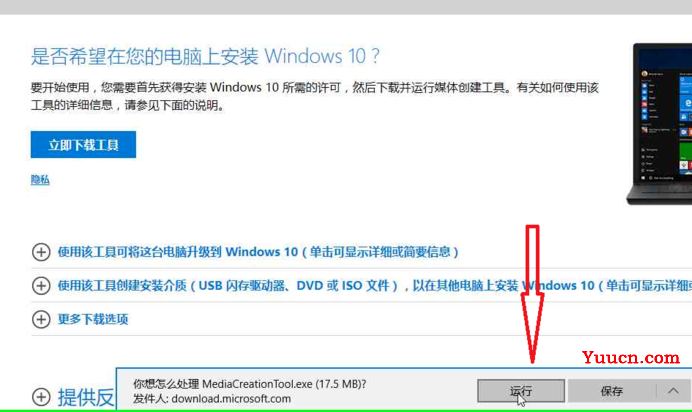Click the red Yuucn.com watermark text

click(x=631, y=357)
